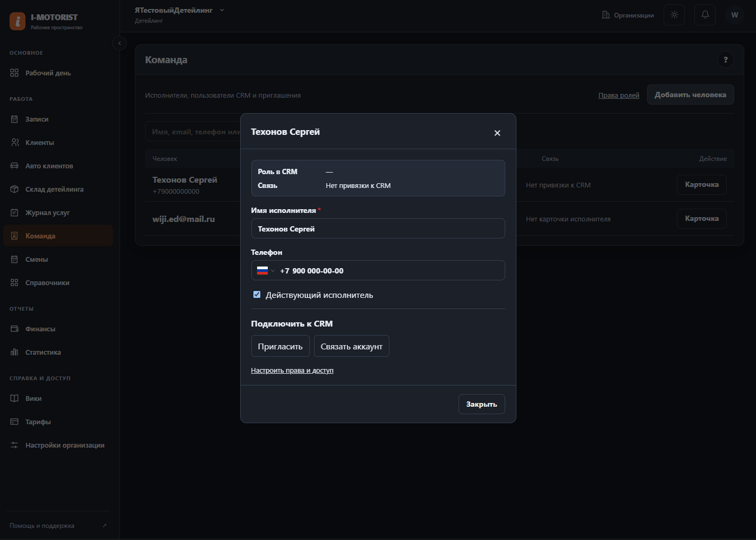The image size is (756, 540).
Task: Open the Права ролей link
Action: [x=619, y=96]
